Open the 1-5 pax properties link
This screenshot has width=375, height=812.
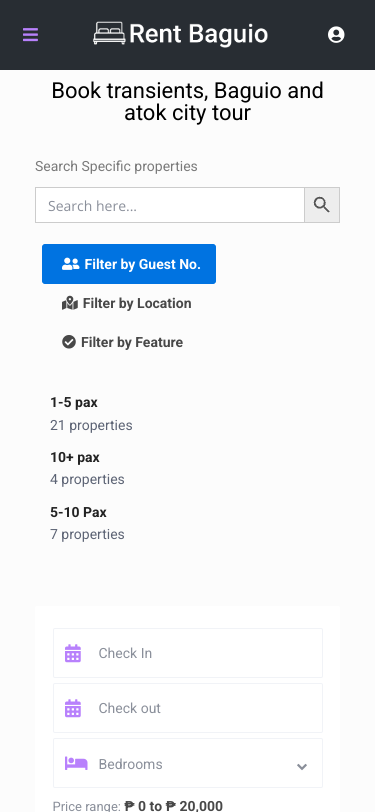coord(91,414)
